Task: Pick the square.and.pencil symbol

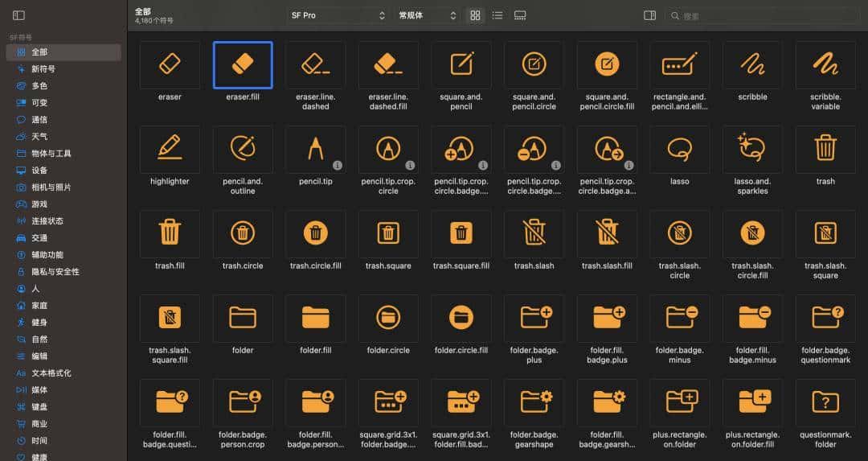Action: click(x=461, y=64)
